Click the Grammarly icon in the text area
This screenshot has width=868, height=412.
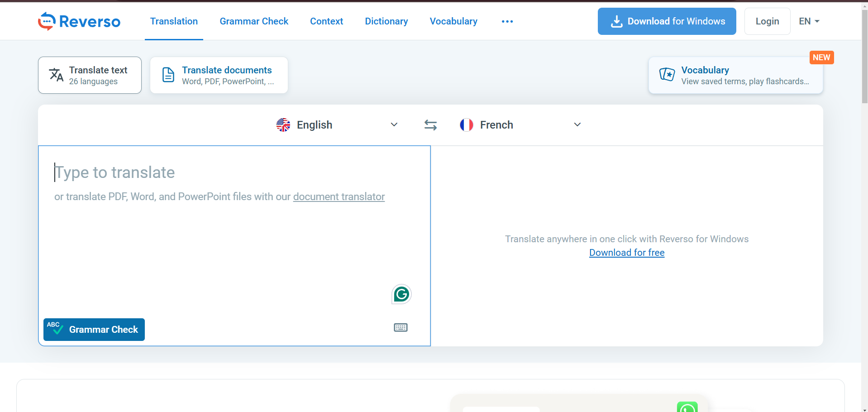click(401, 294)
